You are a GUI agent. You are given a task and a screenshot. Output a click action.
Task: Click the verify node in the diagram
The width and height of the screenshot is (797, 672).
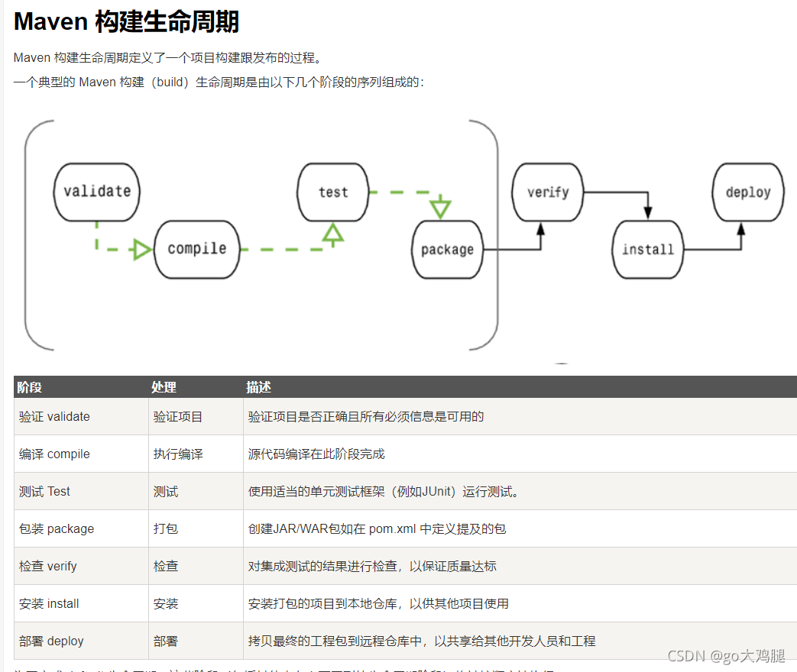pyautogui.click(x=547, y=192)
